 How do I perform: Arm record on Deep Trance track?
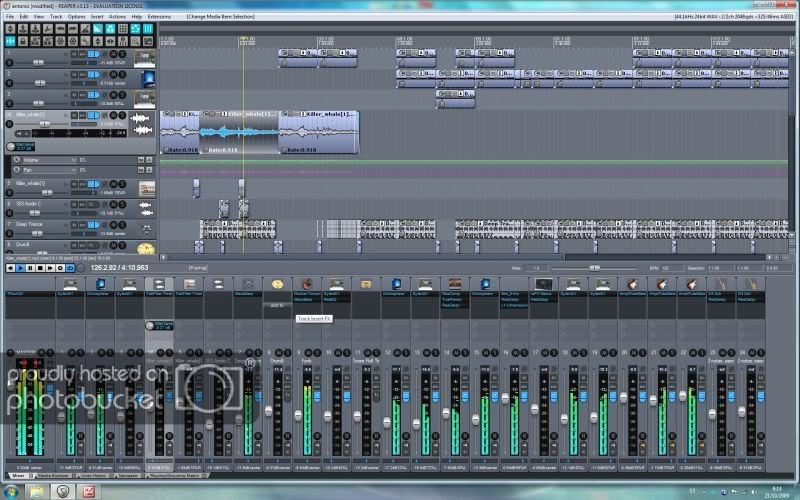tap(9, 234)
